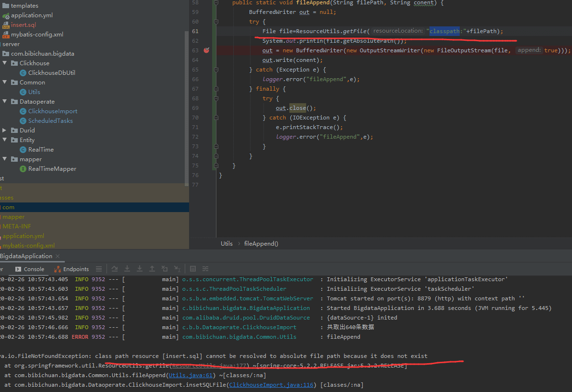Open the insert.sql file in project tree

tap(23, 24)
